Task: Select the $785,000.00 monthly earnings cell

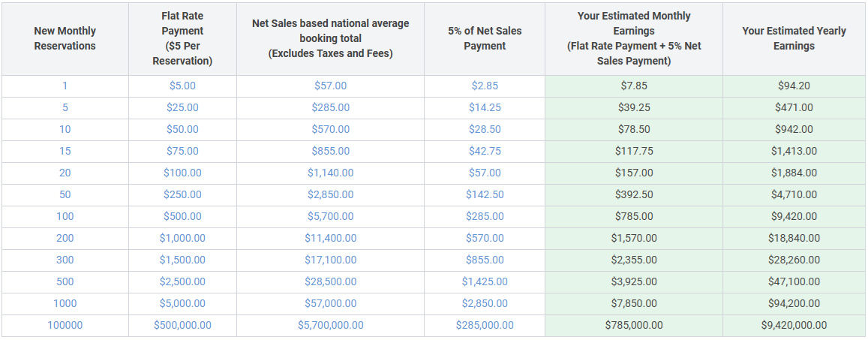Action: point(634,325)
